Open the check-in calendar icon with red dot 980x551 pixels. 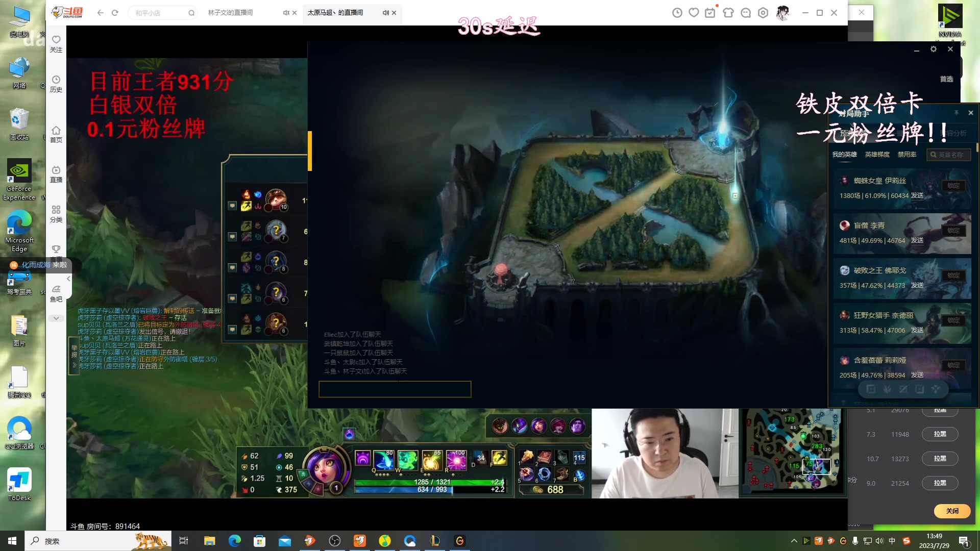point(710,13)
